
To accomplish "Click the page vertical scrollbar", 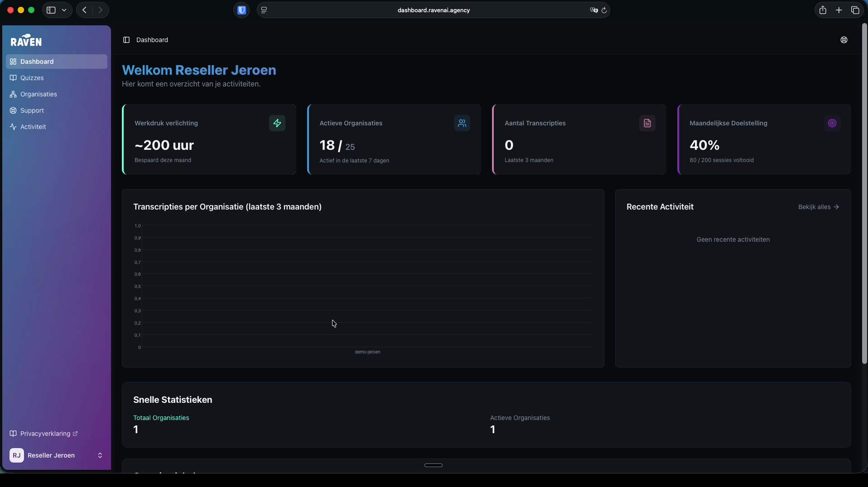I will pos(864,195).
